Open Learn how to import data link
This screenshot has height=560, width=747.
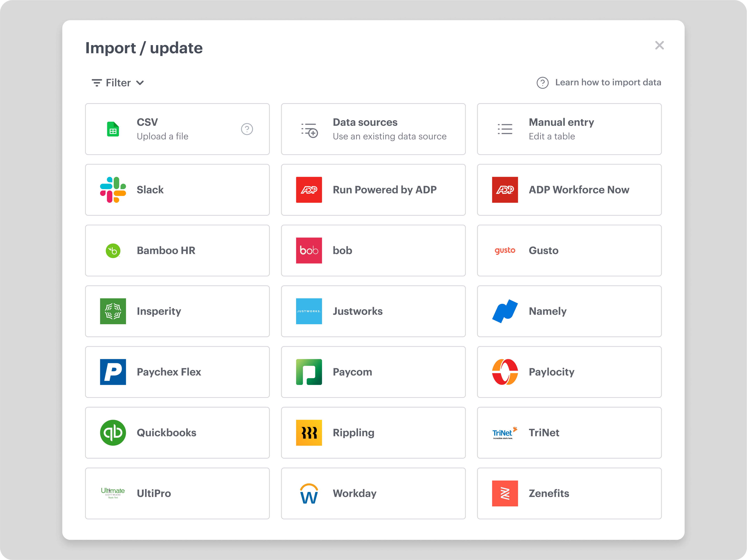608,82
